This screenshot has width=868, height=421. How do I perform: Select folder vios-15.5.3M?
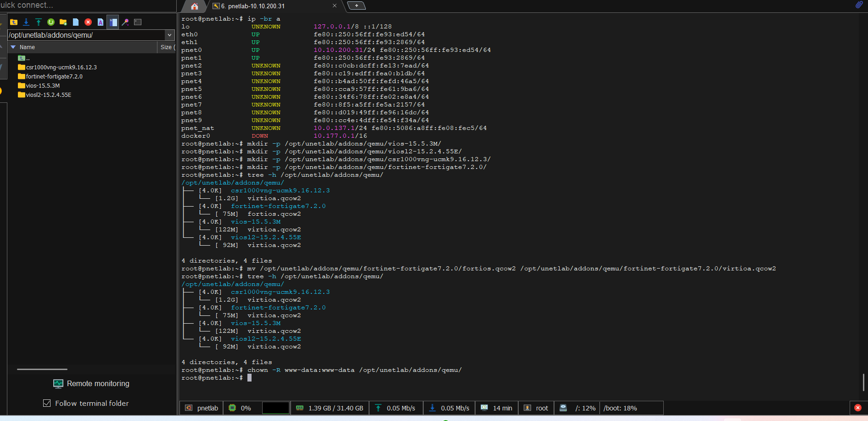coord(39,86)
